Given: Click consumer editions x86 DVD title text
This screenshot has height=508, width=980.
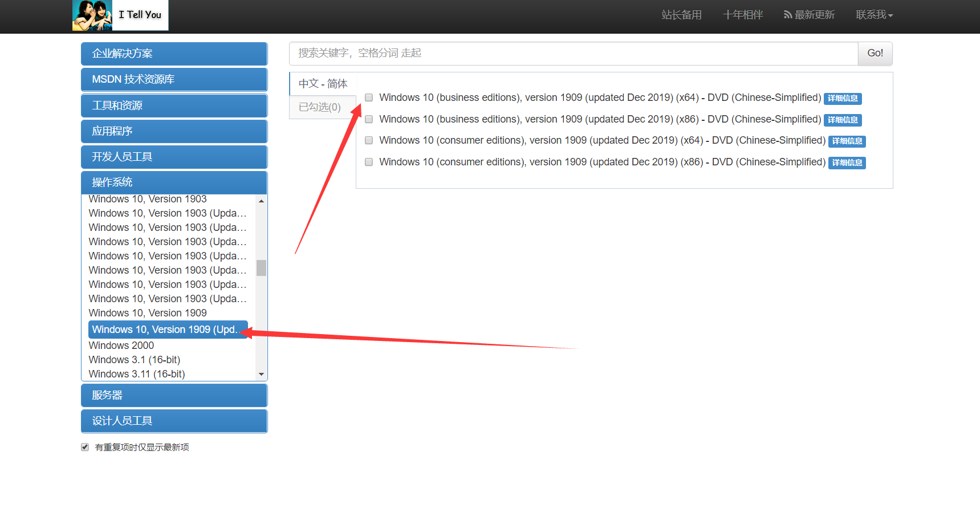Looking at the screenshot, I should (x=603, y=162).
